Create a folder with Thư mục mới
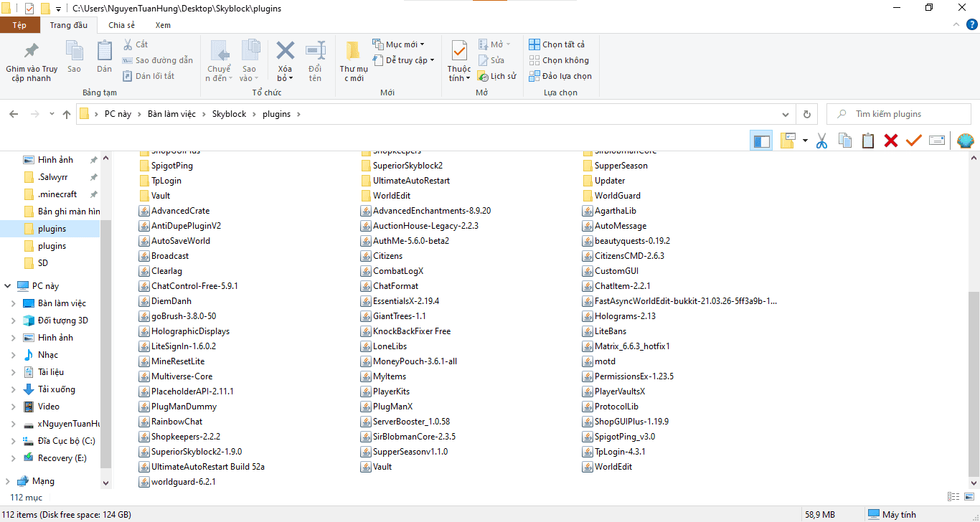 pyautogui.click(x=353, y=61)
